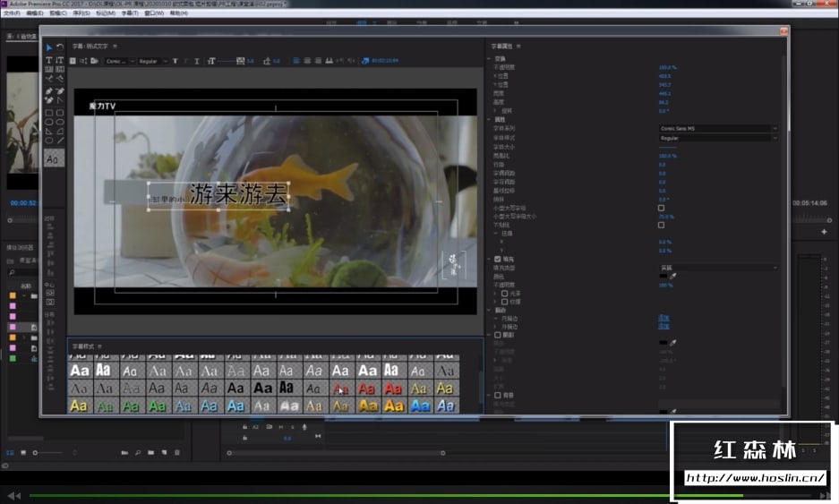Enable the 阴影 (Shadow) checkbox
This screenshot has width=839, height=504.
[498, 335]
